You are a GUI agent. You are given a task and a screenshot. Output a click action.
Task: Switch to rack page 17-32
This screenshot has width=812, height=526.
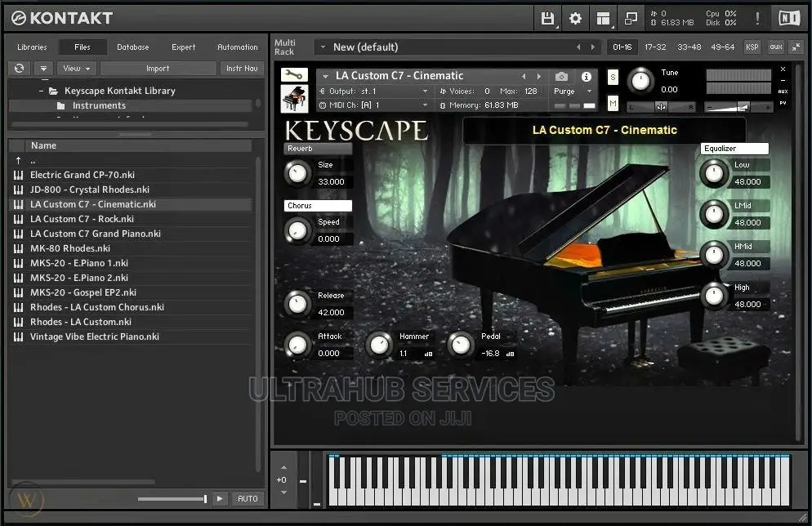click(x=655, y=47)
